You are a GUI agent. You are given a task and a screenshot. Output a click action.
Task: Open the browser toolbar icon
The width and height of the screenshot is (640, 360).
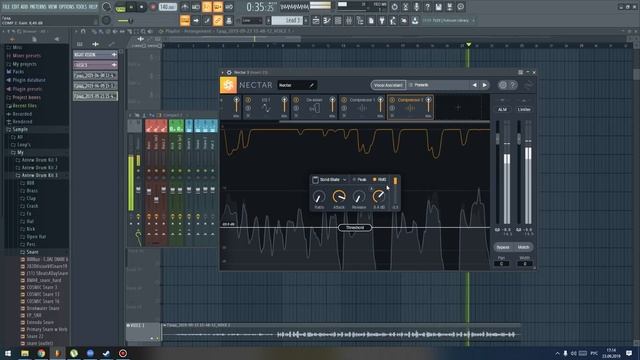point(360,20)
